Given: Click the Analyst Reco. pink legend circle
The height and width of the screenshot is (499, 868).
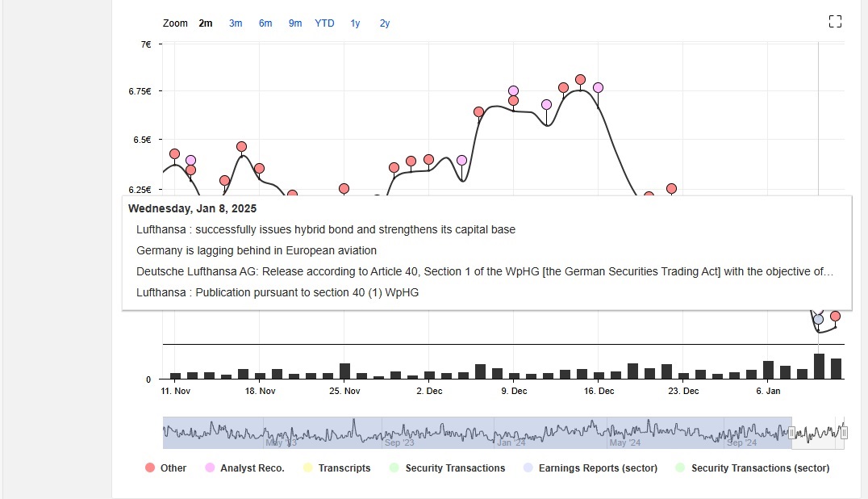Looking at the screenshot, I should click(x=210, y=468).
